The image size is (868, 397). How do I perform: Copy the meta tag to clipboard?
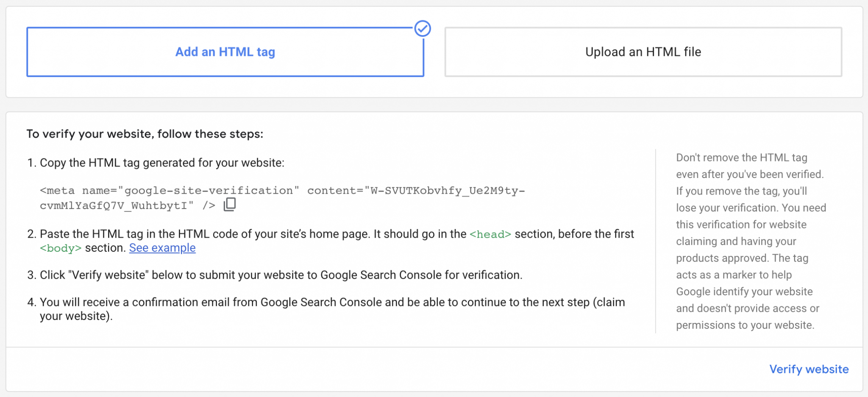pyautogui.click(x=230, y=205)
